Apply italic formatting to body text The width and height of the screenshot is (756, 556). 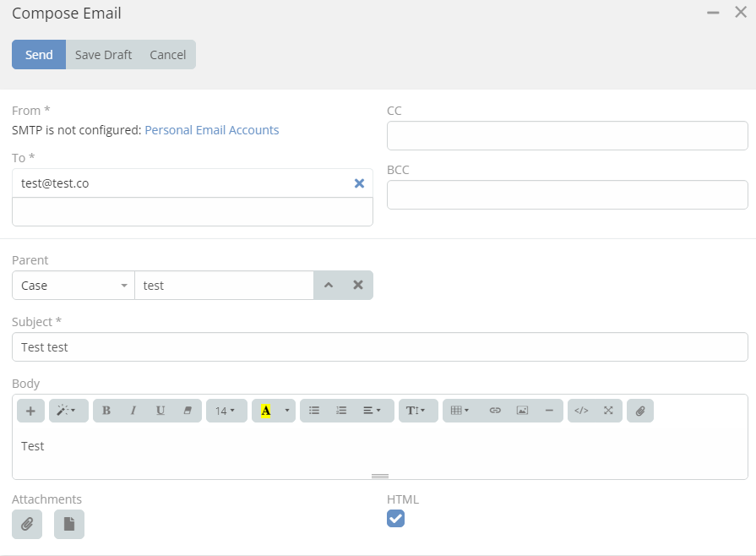click(133, 411)
